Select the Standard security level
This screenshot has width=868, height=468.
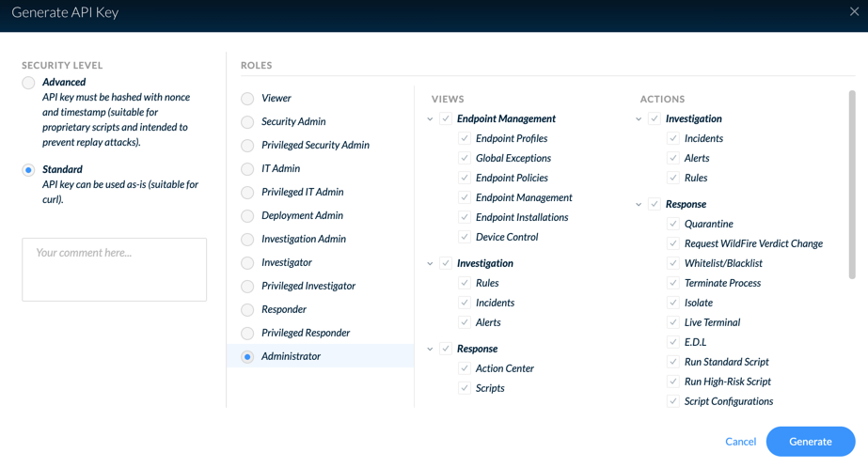(28, 170)
